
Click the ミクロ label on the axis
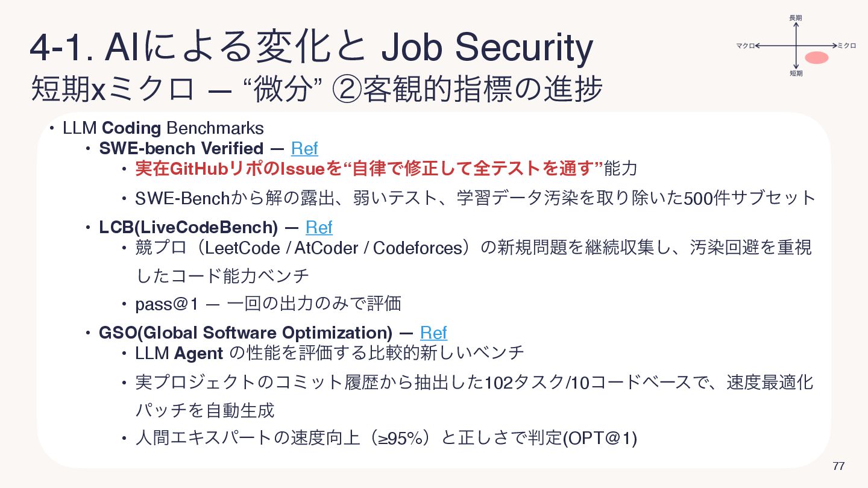pyautogui.click(x=846, y=46)
